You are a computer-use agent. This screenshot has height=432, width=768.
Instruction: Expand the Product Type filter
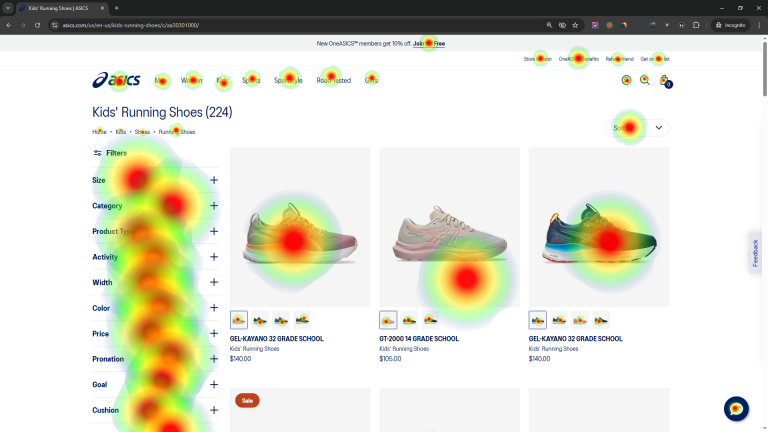pyautogui.click(x=155, y=231)
